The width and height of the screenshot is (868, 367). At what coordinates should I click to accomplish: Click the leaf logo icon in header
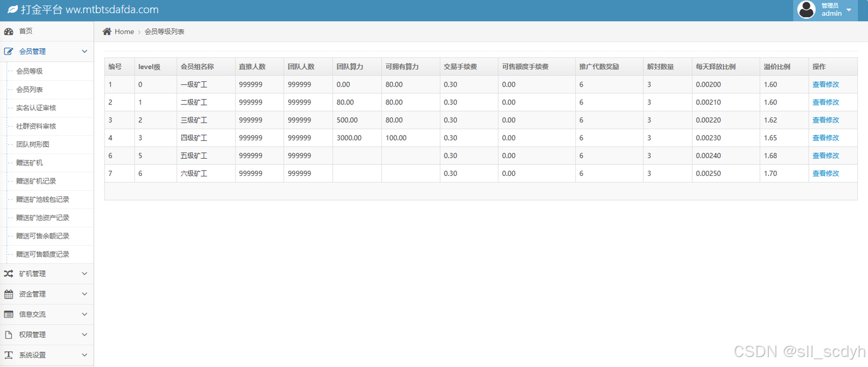click(13, 9)
